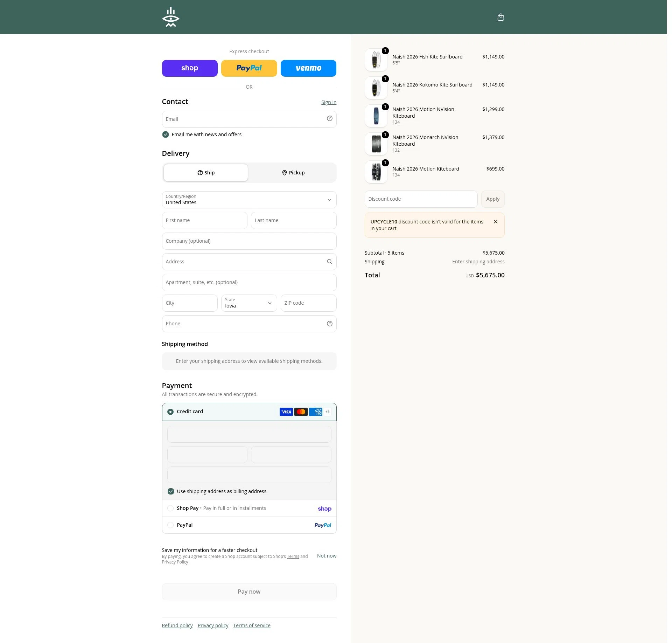Open Naish 2026 Kokomo Kite Surfboard thumbnail
The height and width of the screenshot is (643, 672).
click(x=376, y=88)
